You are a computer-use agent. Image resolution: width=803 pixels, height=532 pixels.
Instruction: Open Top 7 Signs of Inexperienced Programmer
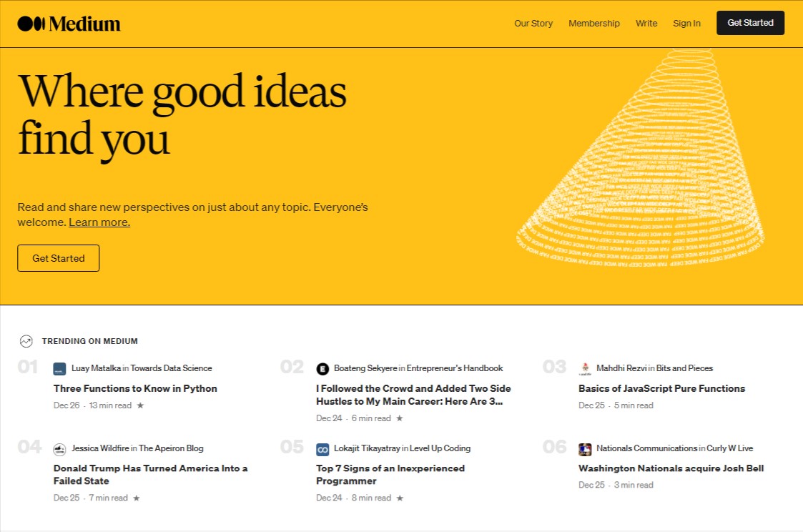pyautogui.click(x=390, y=475)
